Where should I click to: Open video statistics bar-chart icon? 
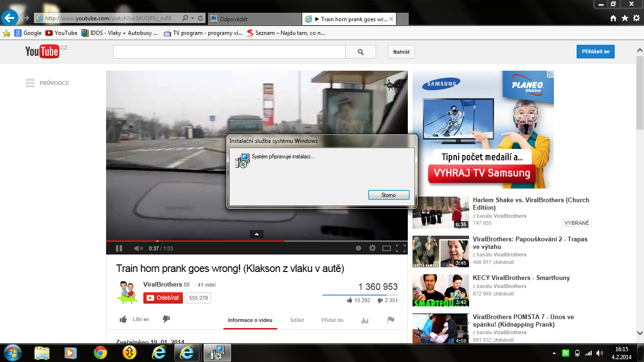(365, 320)
